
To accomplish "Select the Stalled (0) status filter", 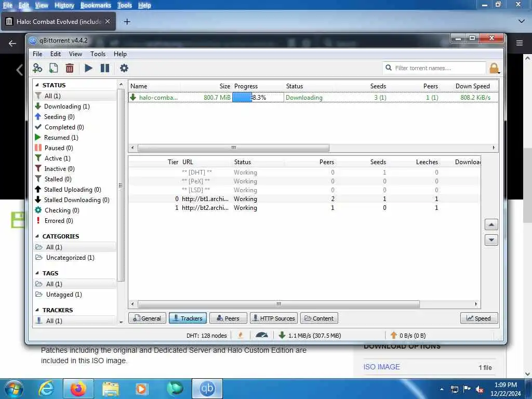I will tap(58, 179).
